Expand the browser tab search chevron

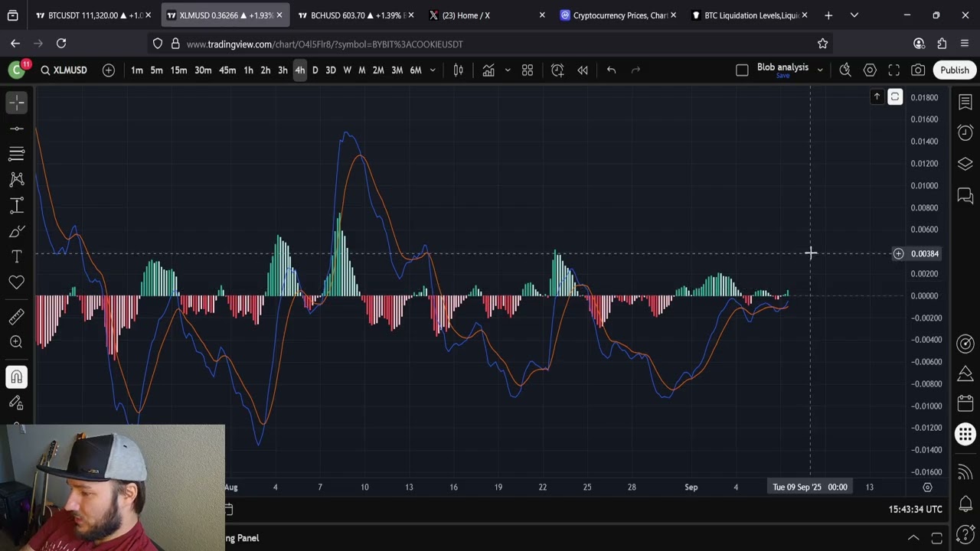[854, 15]
